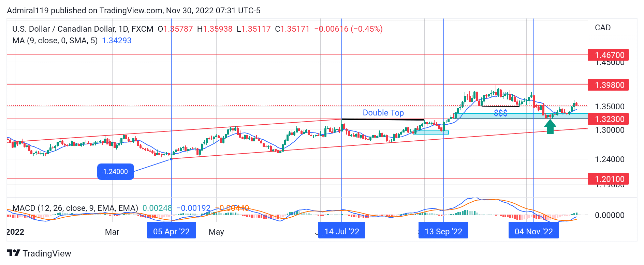Click the high value H1.35938
The height and width of the screenshot is (265, 644).
pos(215,29)
